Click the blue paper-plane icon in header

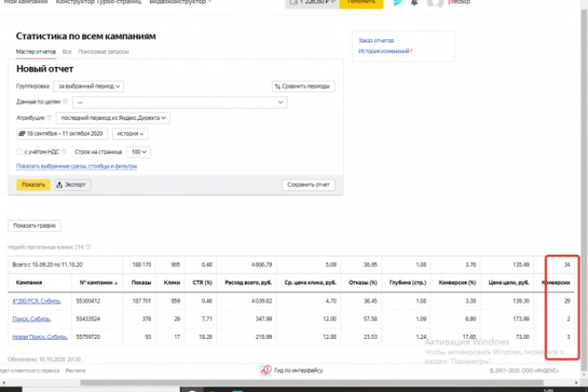[398, 2]
